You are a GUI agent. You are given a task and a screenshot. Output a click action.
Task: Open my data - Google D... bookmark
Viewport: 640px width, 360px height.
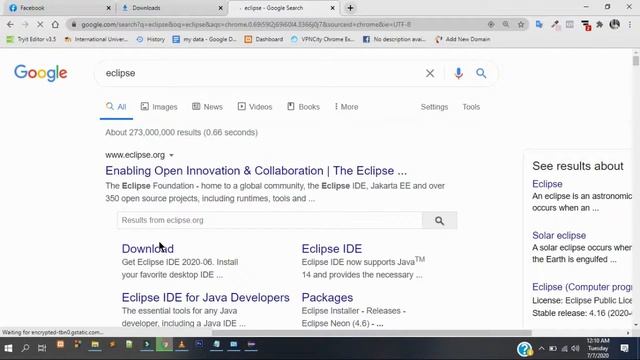[x=204, y=40]
